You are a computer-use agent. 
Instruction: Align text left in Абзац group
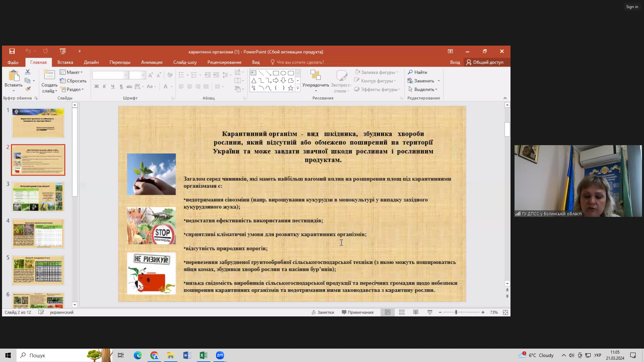181,86
